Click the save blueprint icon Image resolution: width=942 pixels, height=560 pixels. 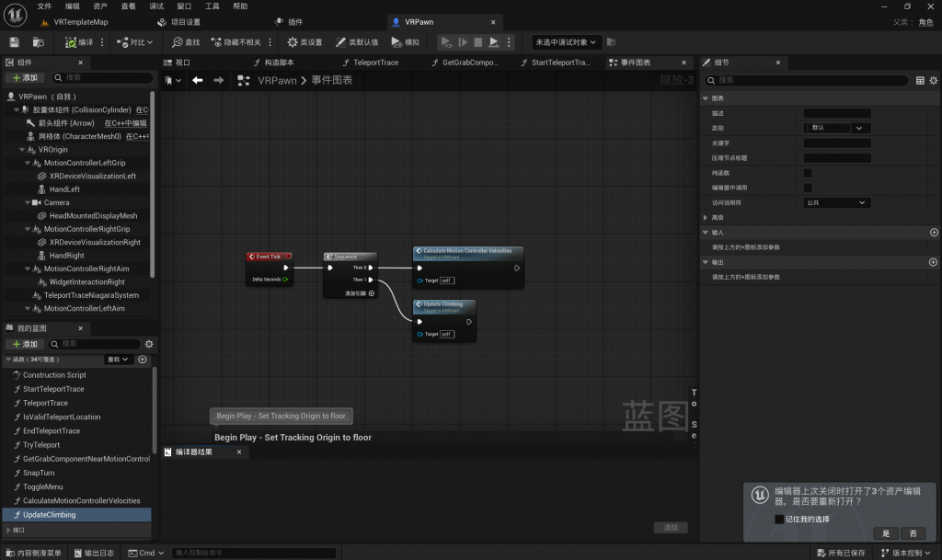click(14, 42)
